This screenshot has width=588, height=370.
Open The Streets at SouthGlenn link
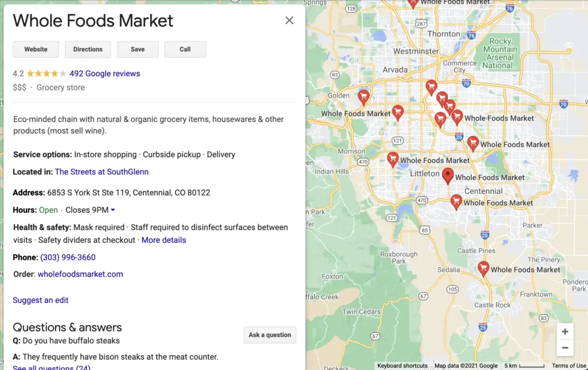click(x=102, y=172)
